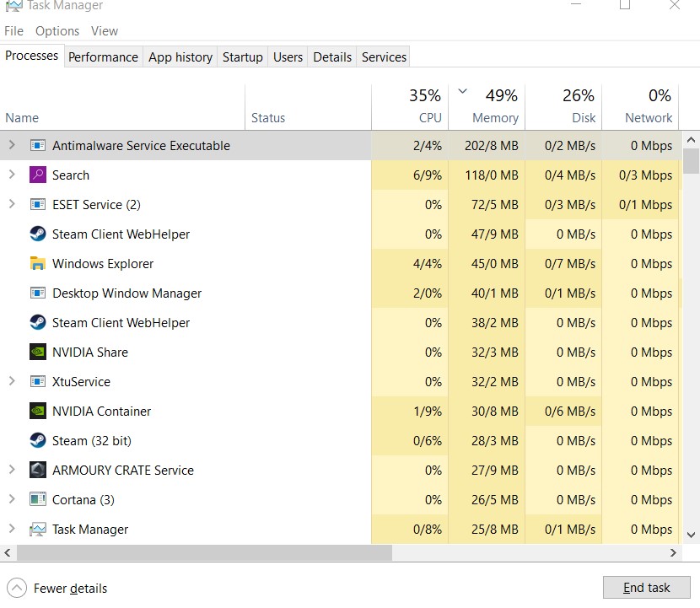The width and height of the screenshot is (700, 608).
Task: Open the View menu
Action: 105,31
